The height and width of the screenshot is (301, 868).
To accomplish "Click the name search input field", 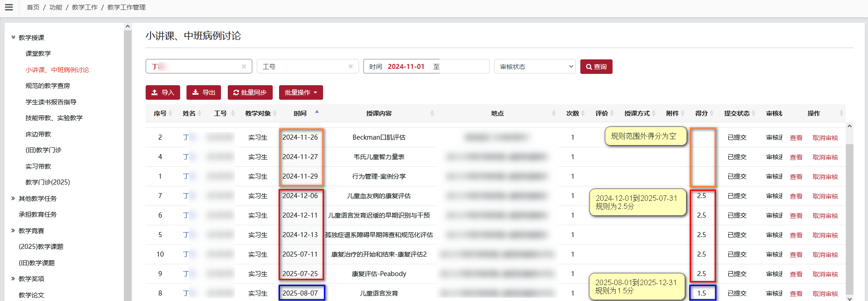I will [x=199, y=66].
